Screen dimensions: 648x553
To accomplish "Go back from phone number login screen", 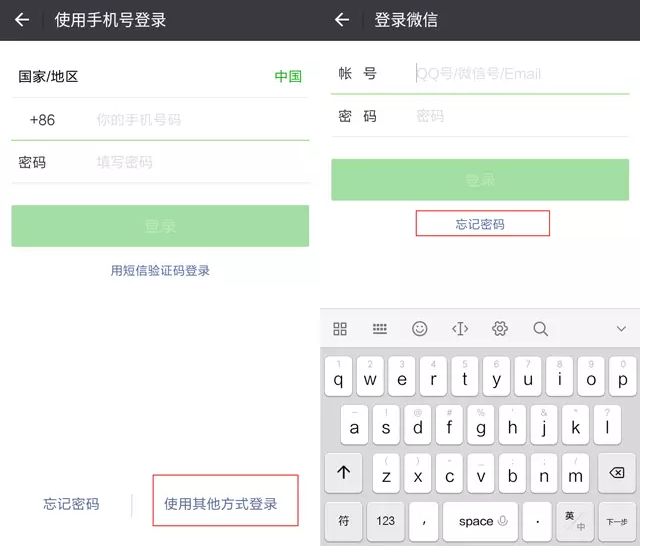I will 22,19.
